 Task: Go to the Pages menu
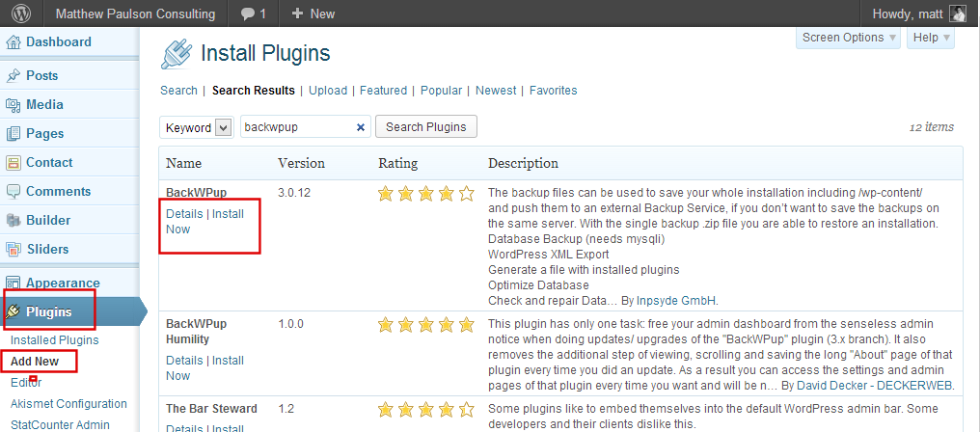point(45,133)
